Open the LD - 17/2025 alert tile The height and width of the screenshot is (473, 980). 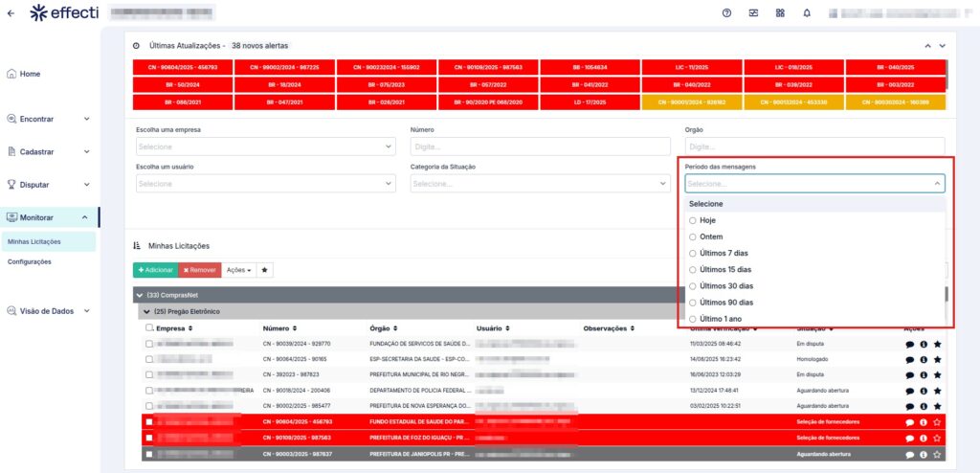[x=590, y=102]
